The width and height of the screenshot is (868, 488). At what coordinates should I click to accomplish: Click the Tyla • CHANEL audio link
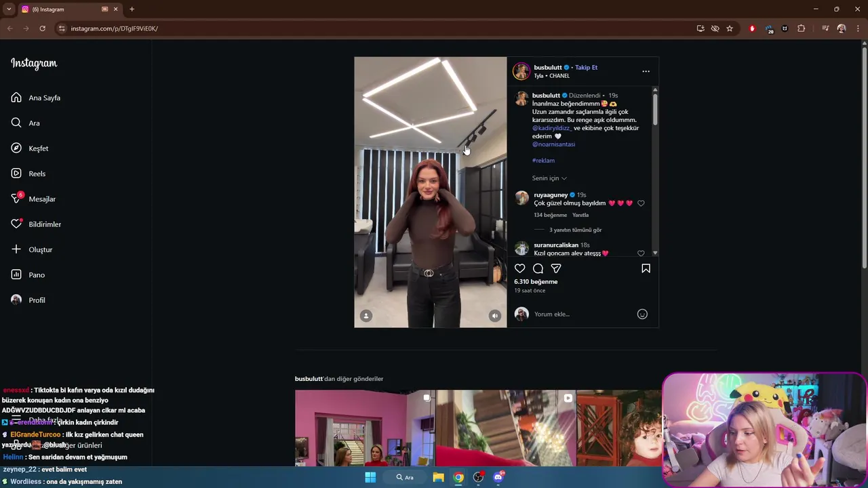551,76
